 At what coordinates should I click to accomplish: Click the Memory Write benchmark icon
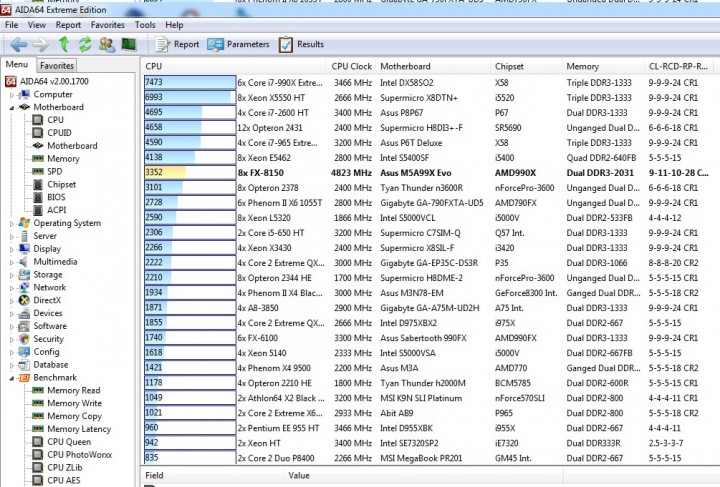pos(38,403)
